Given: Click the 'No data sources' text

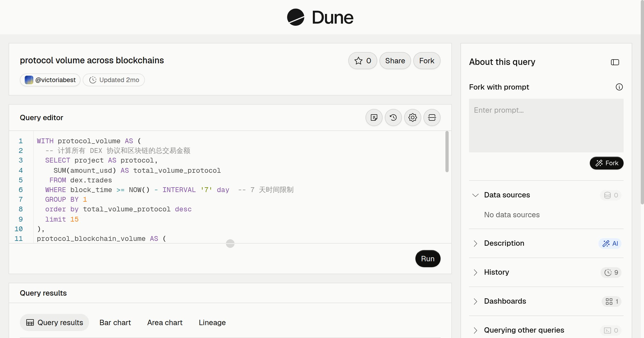Looking at the screenshot, I should (512, 215).
